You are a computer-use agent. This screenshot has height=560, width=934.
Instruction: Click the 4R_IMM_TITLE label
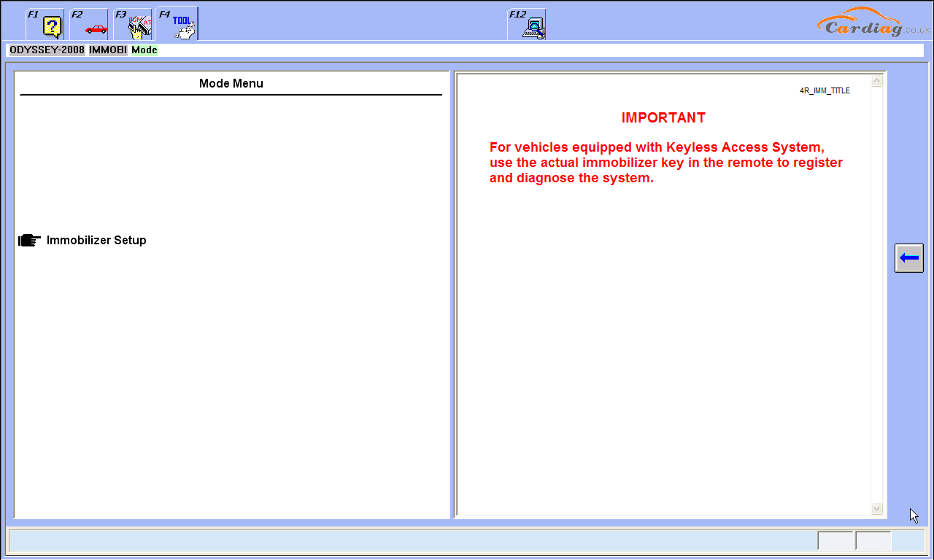[824, 90]
